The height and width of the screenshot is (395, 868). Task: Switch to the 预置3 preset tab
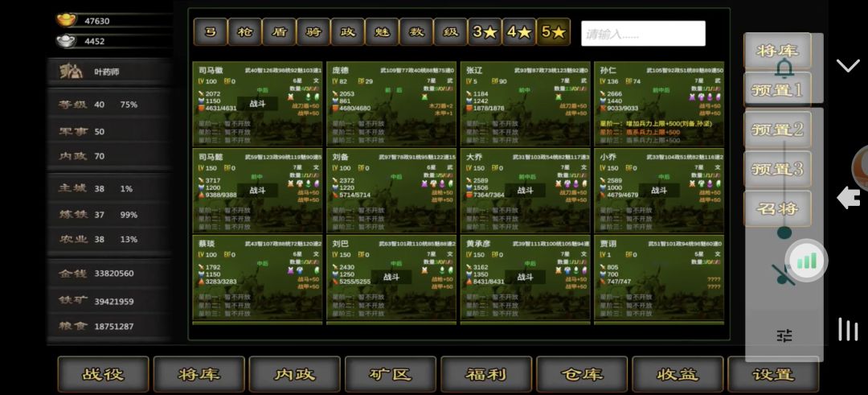pos(777,169)
